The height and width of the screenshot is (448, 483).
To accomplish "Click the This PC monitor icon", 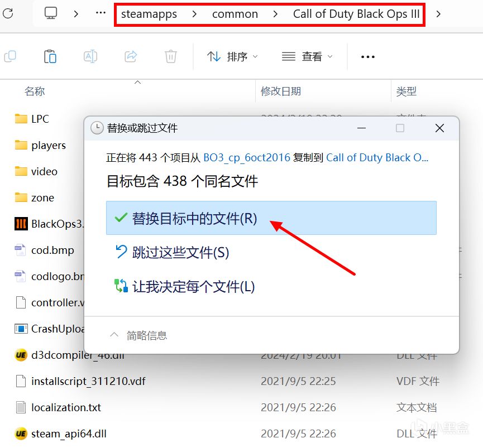I will (51, 13).
